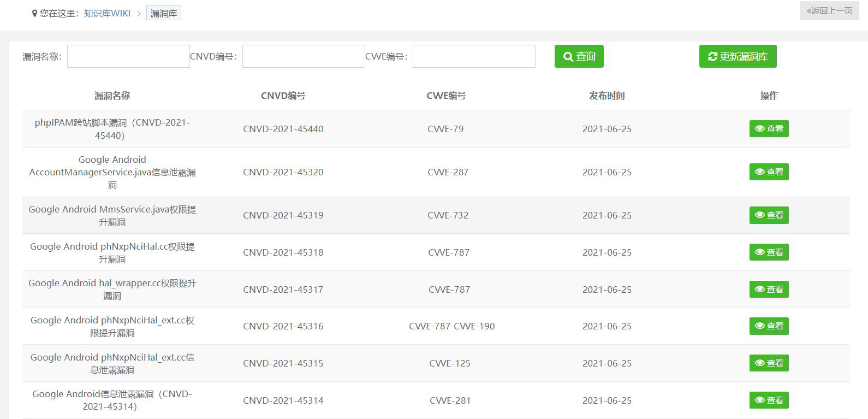View details for CNVD-2021-45440

[x=769, y=129]
